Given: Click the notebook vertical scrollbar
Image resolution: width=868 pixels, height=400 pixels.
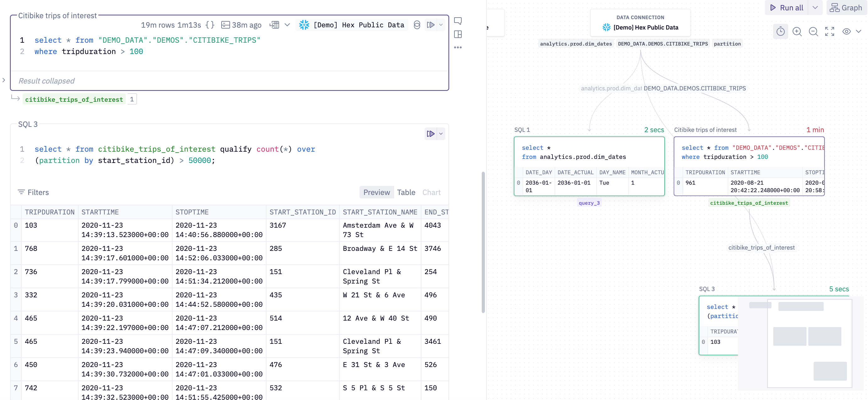Looking at the screenshot, I should [483, 242].
